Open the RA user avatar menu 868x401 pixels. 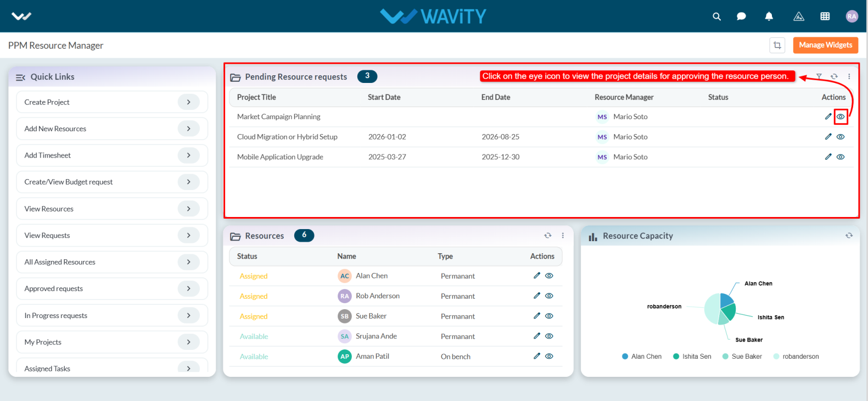[x=852, y=16]
